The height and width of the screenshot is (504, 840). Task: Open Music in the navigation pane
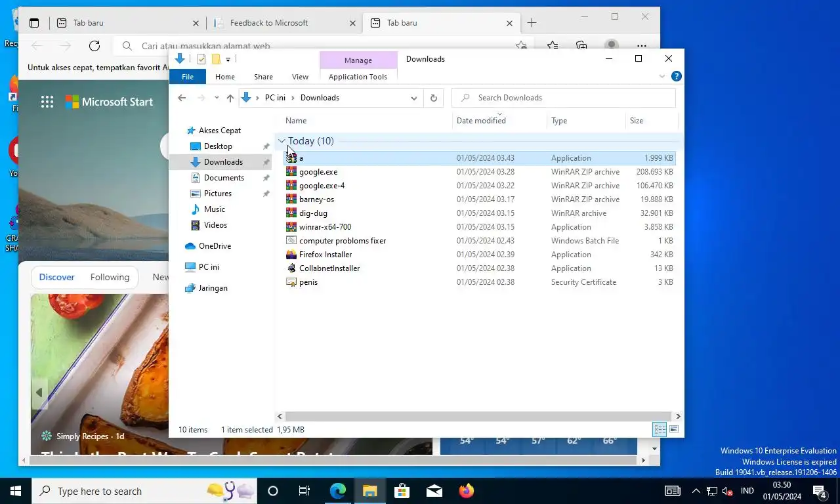[x=214, y=209]
